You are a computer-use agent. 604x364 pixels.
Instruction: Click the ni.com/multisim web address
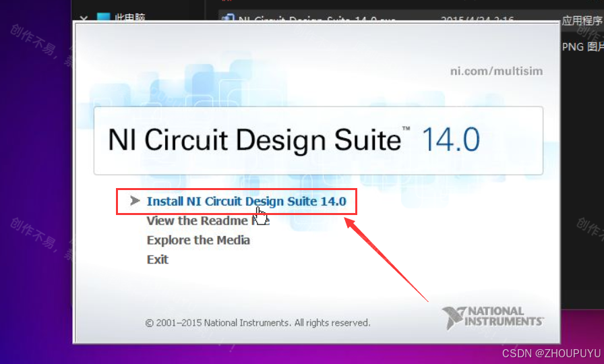click(497, 71)
